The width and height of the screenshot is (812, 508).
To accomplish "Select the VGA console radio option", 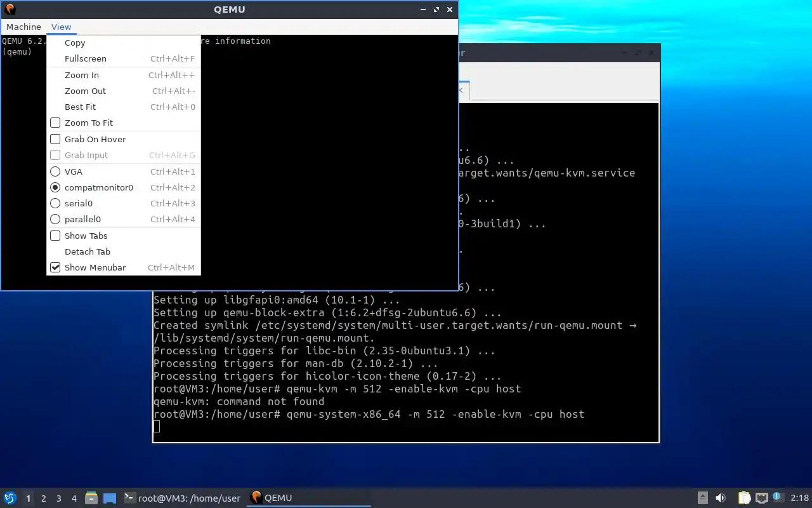I will 55,171.
